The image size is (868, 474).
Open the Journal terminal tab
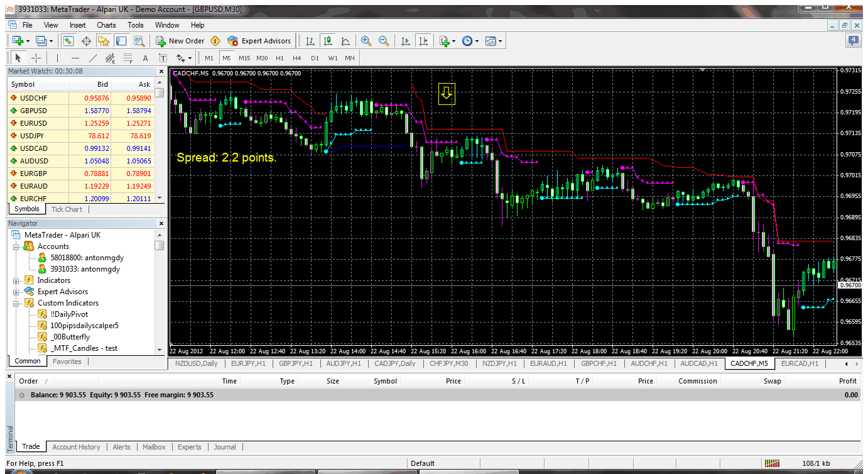[225, 447]
